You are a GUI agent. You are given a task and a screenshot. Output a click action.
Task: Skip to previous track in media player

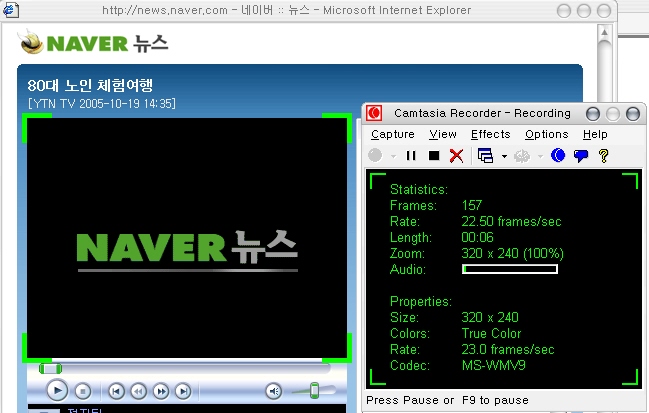click(x=116, y=391)
